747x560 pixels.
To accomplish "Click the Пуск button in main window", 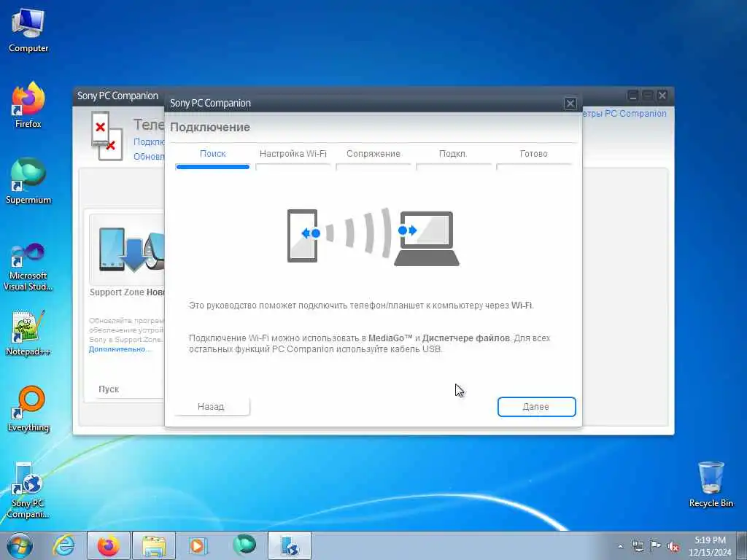I will 109,389.
